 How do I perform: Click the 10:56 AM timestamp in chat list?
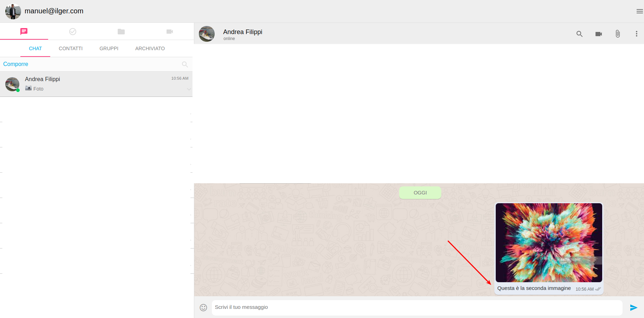180,78
